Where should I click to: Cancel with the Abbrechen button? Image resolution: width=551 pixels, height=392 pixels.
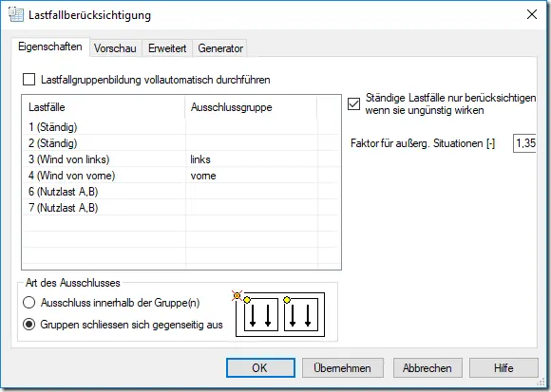pyautogui.click(x=427, y=367)
